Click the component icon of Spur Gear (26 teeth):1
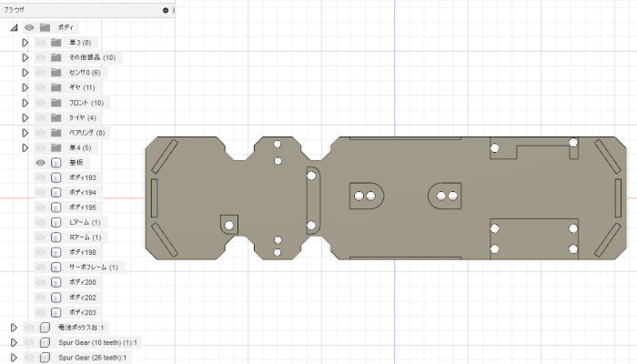This screenshot has height=364, width=637. click(45, 358)
